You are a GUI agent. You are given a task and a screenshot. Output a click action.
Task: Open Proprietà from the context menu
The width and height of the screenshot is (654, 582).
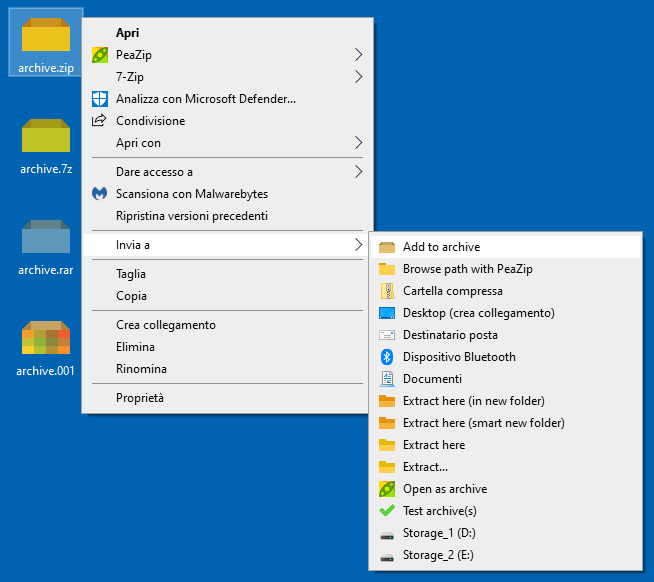pos(227,398)
